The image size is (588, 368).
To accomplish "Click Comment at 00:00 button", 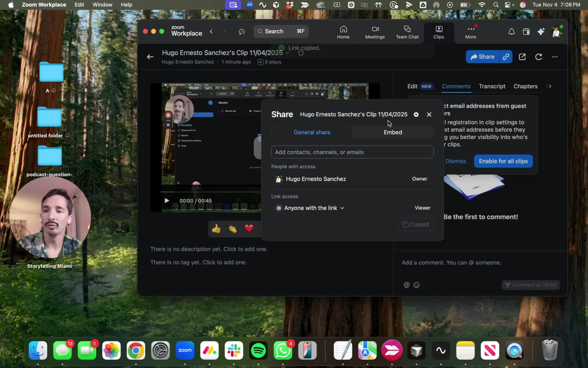I will 530,285.
